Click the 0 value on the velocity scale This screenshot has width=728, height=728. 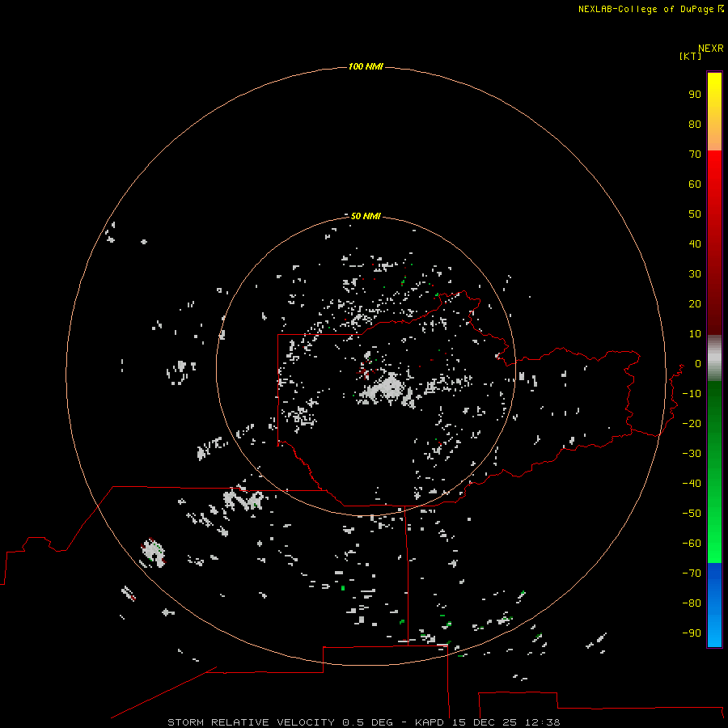[698, 363]
